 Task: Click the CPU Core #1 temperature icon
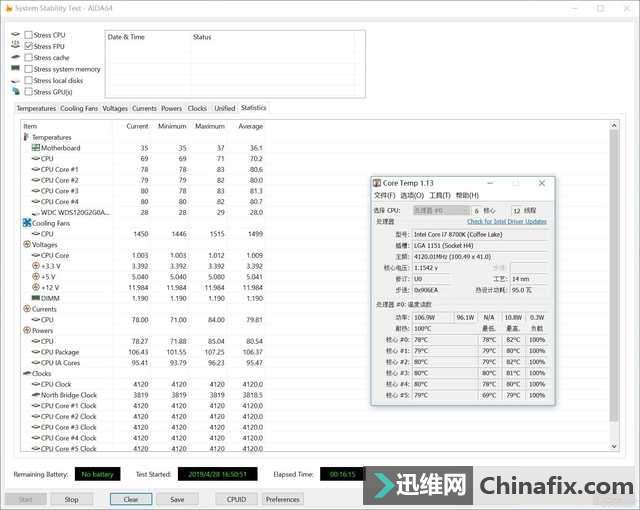pyautogui.click(x=36, y=169)
